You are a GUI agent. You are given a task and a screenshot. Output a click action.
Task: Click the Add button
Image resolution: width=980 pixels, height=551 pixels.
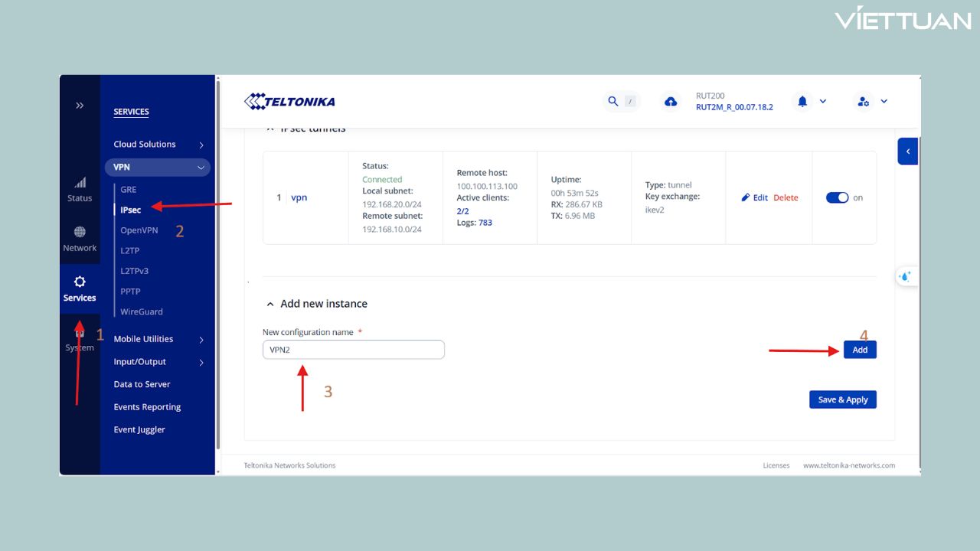point(860,350)
